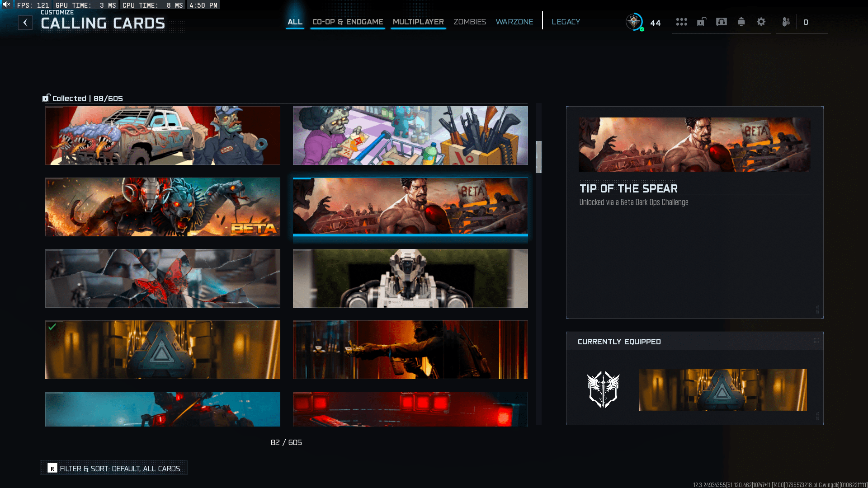Open settings gear icon

(x=761, y=22)
